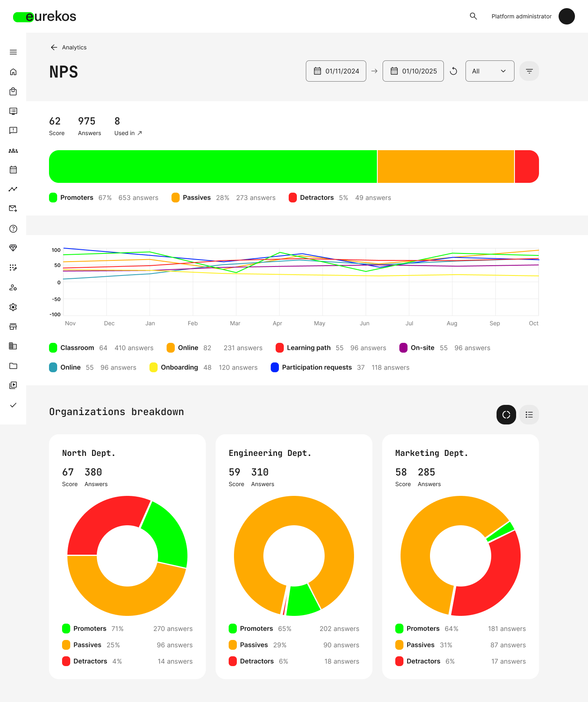The height and width of the screenshot is (702, 588).
Task: Open the hamburger menu in the sidebar
Action: point(13,52)
